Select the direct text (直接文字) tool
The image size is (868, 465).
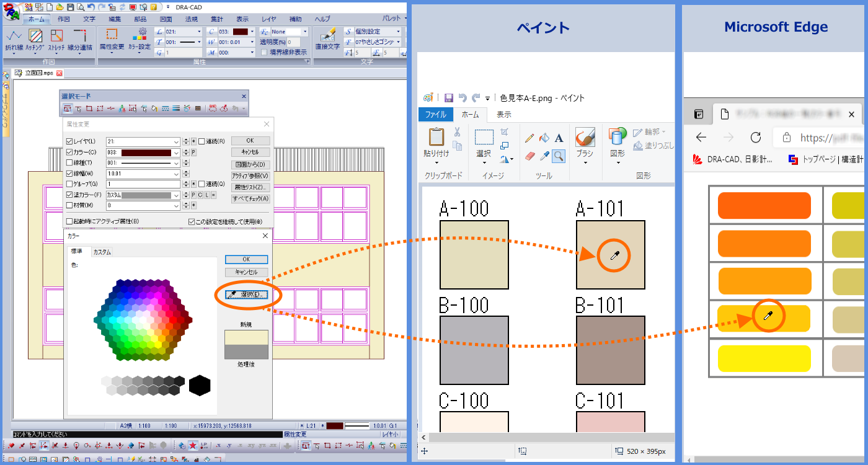coord(327,40)
